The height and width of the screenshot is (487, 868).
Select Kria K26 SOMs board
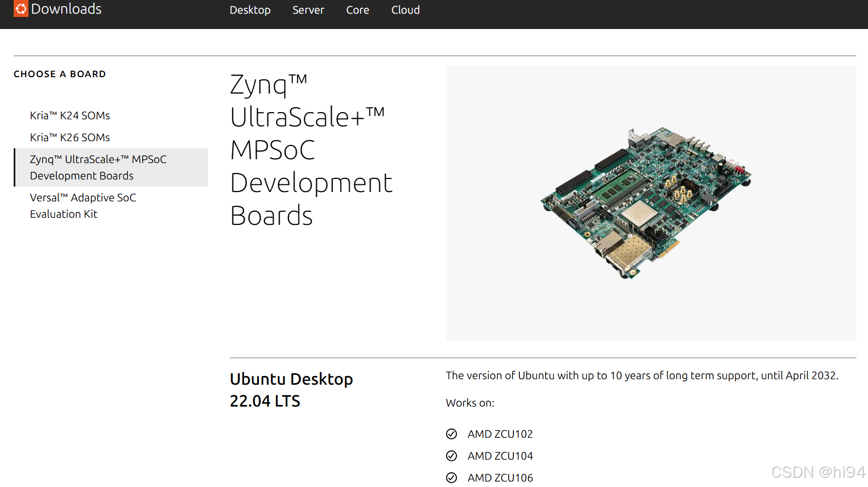[70, 137]
